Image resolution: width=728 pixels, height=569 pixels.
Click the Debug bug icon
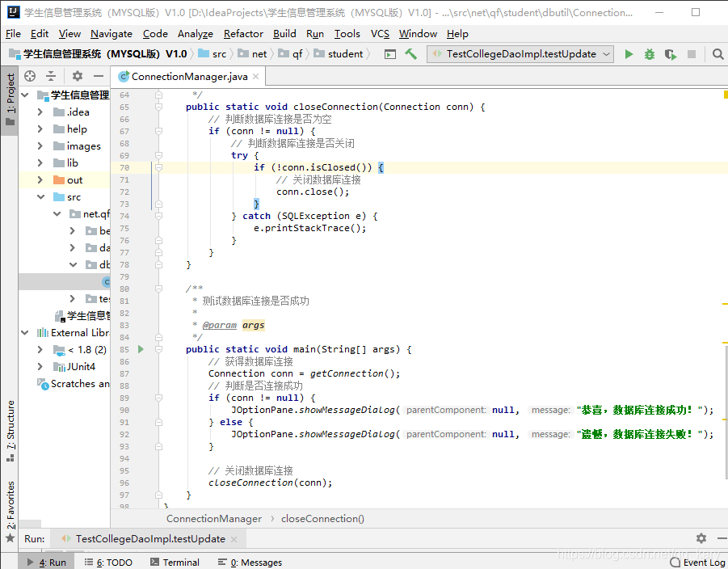click(649, 54)
